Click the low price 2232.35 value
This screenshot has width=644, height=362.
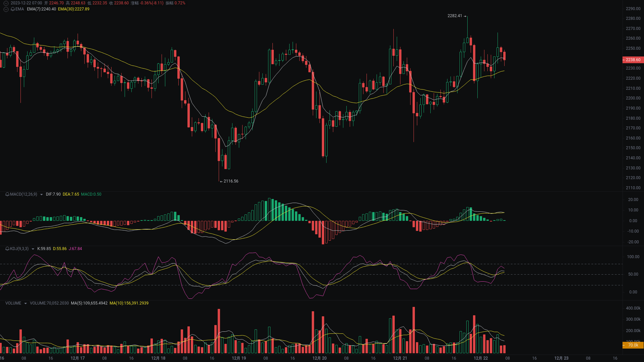pos(100,3)
